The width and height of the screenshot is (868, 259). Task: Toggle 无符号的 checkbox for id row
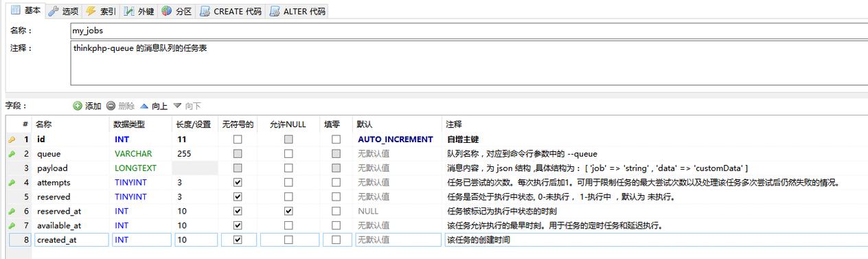pyautogui.click(x=238, y=139)
